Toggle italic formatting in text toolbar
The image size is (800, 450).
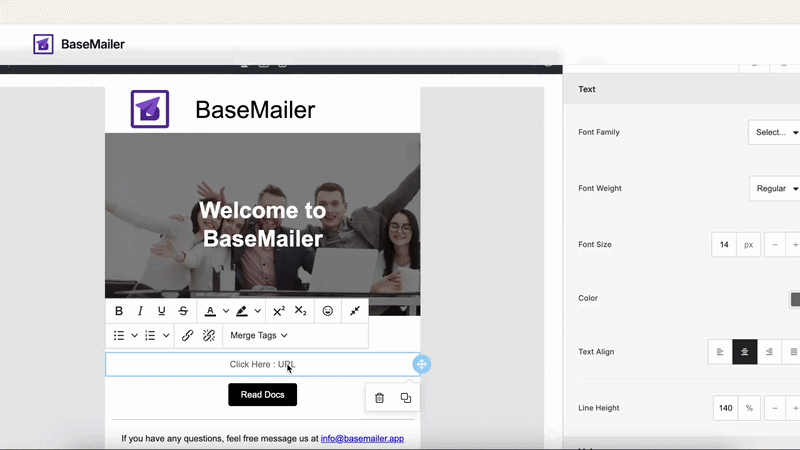pyautogui.click(x=140, y=311)
